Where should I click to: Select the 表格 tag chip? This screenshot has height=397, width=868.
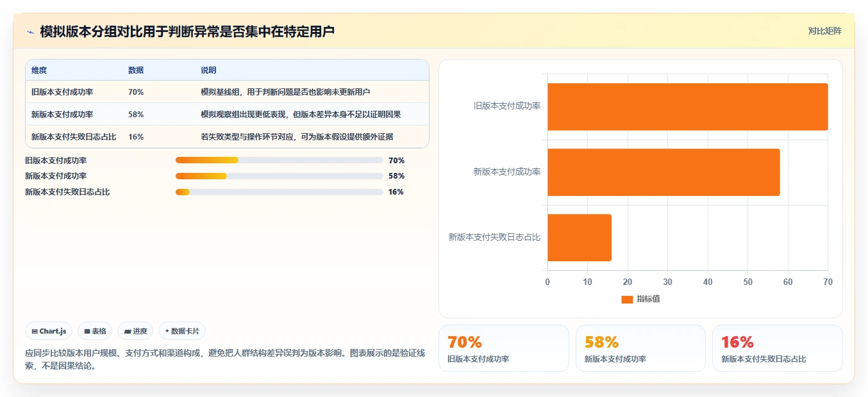pos(95,331)
